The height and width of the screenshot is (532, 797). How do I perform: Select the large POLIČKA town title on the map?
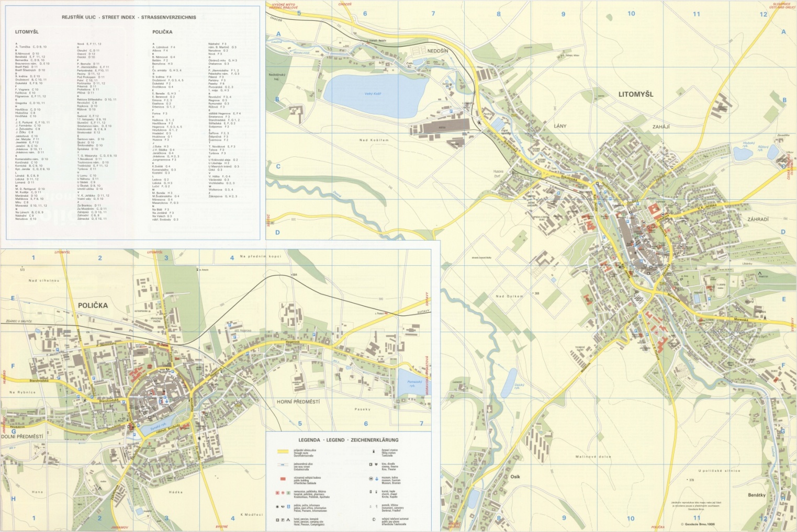pyautogui.click(x=93, y=305)
